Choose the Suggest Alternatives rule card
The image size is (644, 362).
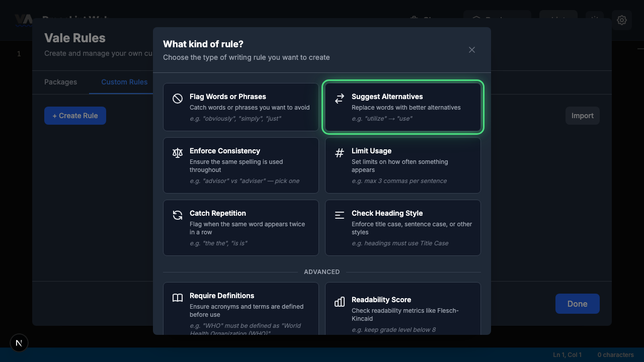point(403,107)
